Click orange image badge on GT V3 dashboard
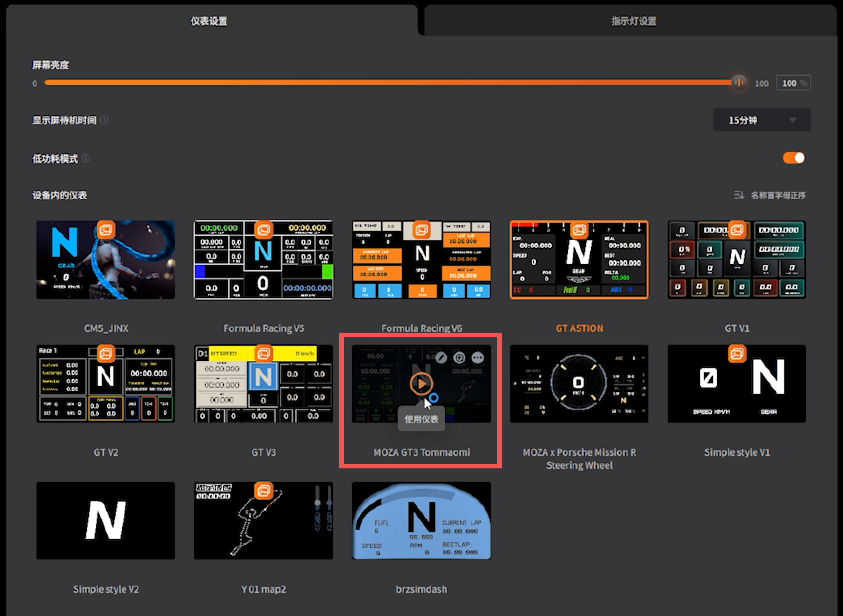The image size is (843, 616). click(x=264, y=354)
